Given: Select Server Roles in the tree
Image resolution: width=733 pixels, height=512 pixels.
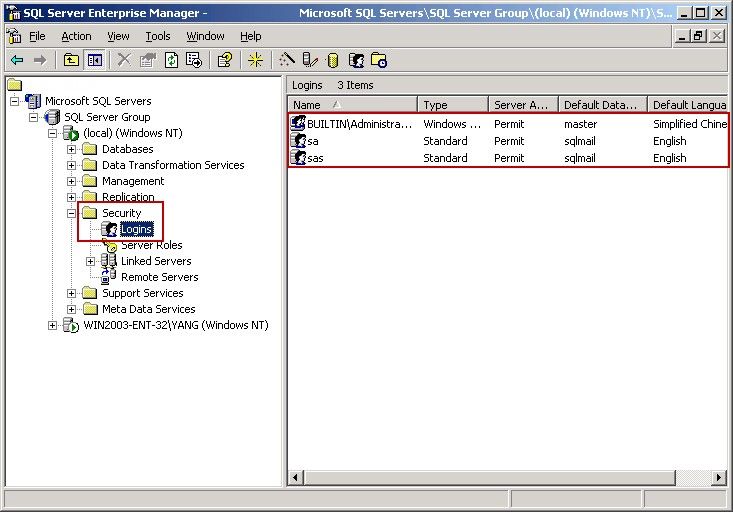Looking at the screenshot, I should click(x=151, y=245).
